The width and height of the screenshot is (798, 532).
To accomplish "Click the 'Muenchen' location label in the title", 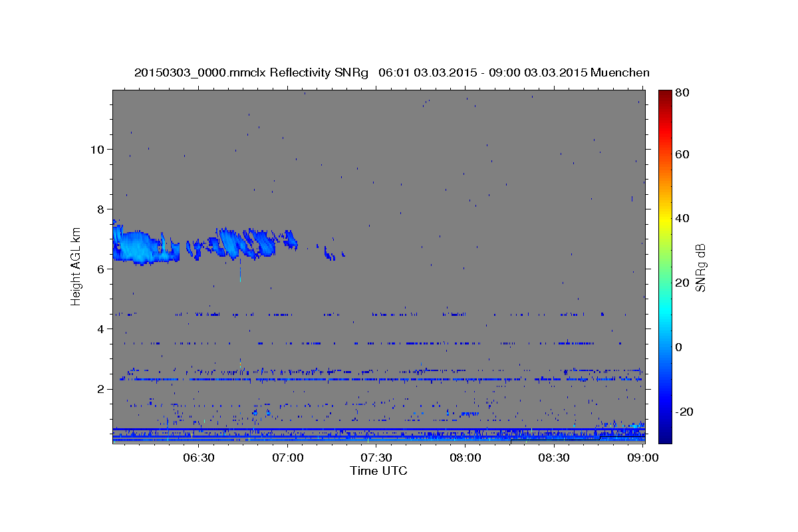I will click(x=618, y=72).
